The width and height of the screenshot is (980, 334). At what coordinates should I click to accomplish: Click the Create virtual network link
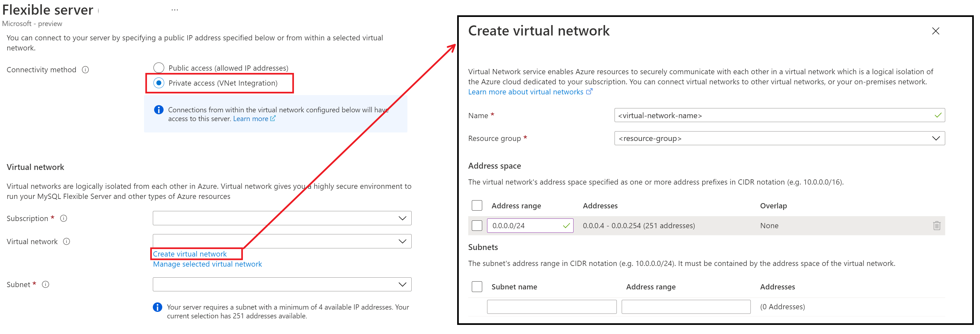pos(190,254)
